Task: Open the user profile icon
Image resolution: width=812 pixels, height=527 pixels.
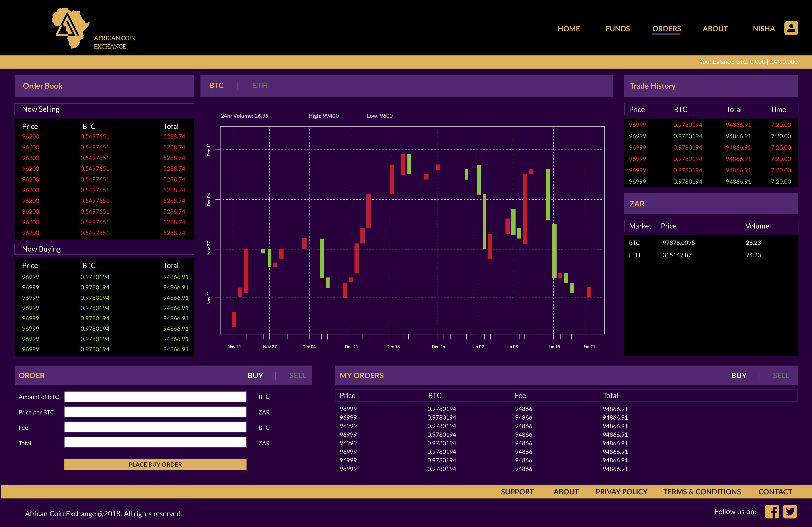Action: click(791, 28)
